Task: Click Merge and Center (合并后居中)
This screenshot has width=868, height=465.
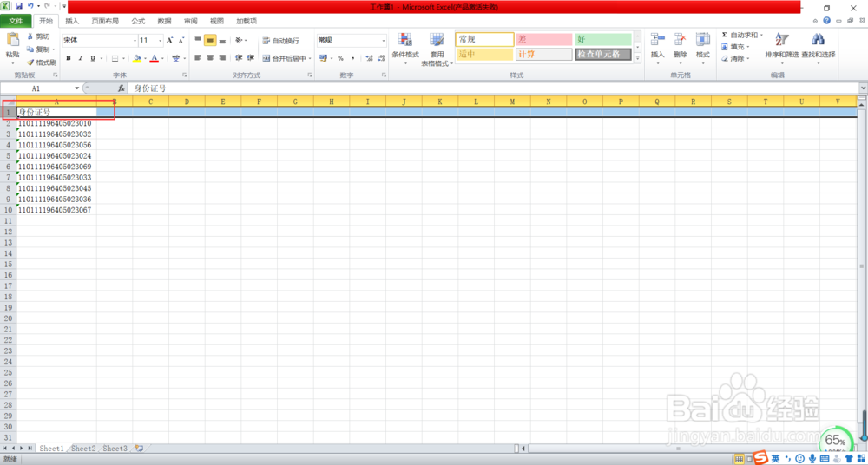Action: 284,58
